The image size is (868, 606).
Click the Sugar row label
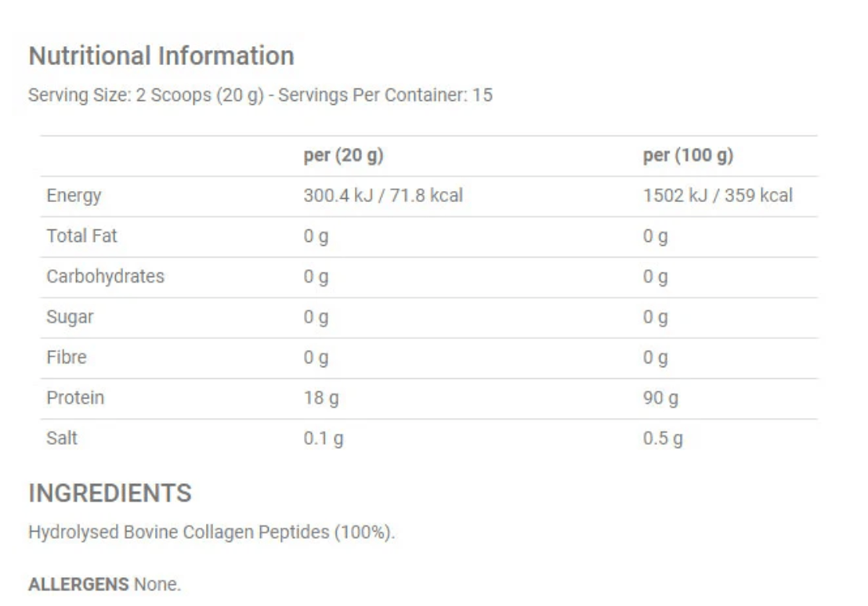pos(70,317)
